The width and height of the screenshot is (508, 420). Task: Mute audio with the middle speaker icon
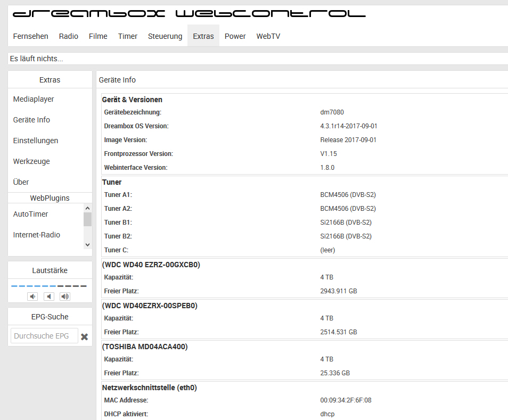49,297
